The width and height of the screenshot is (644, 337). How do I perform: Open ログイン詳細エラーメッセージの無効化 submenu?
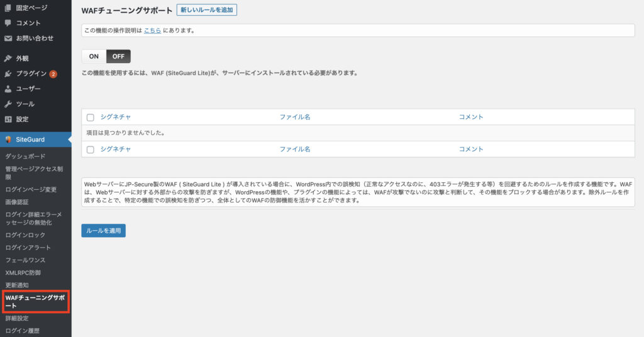pyautogui.click(x=34, y=218)
